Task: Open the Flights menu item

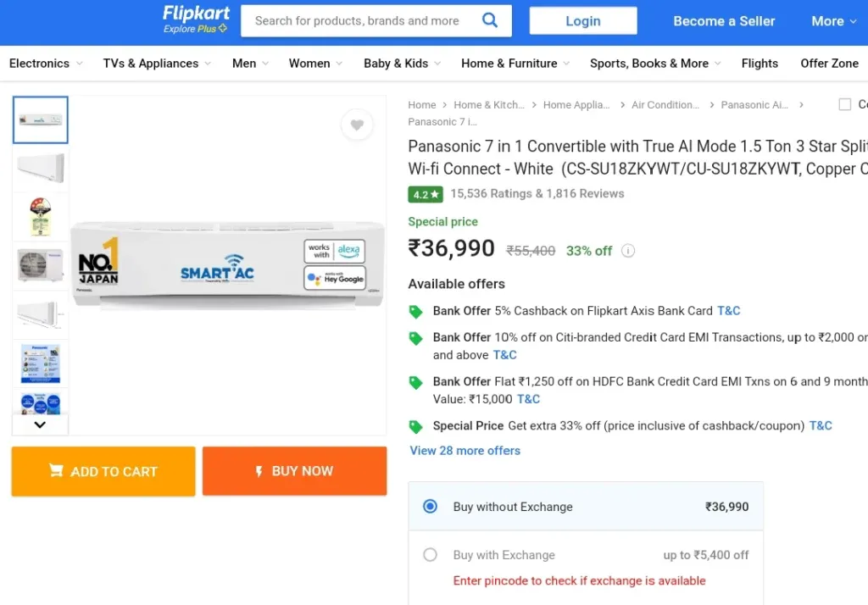Action: click(759, 63)
